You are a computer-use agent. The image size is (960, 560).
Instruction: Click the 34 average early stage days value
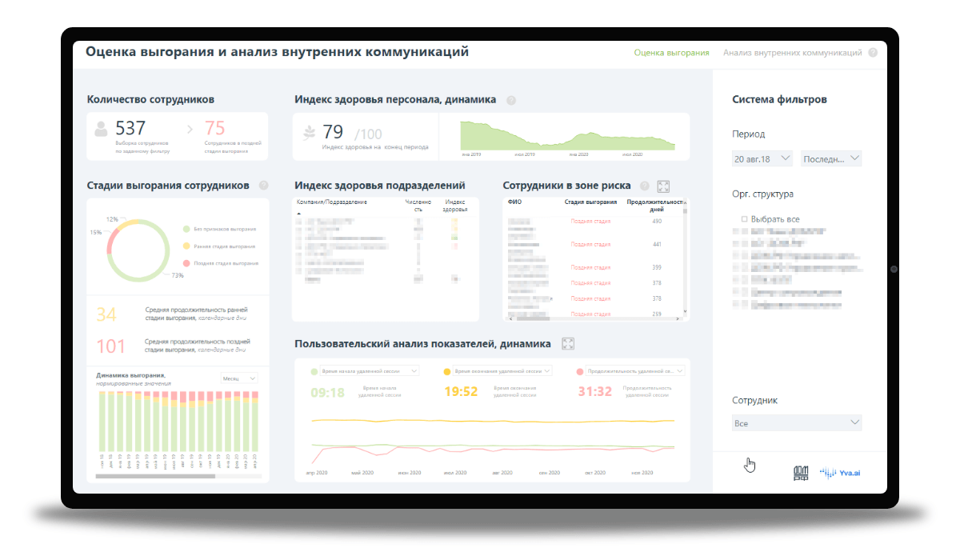pyautogui.click(x=106, y=314)
